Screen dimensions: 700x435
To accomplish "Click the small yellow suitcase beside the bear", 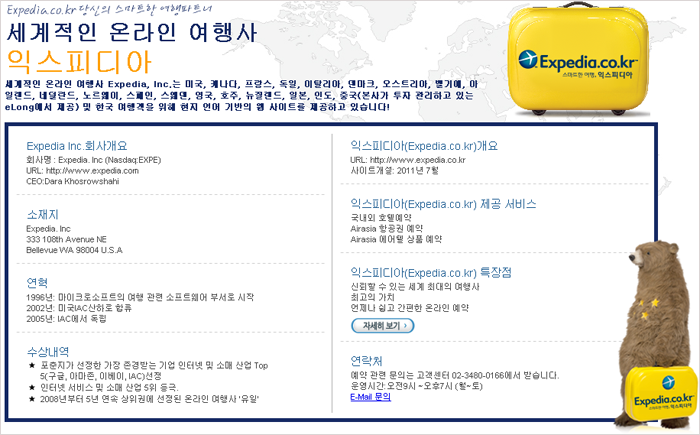I will point(662,395).
